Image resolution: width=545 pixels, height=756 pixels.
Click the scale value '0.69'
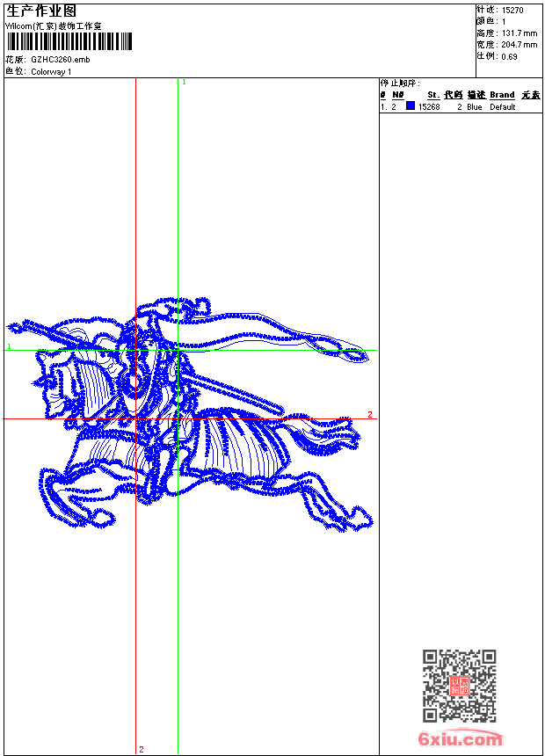[509, 57]
